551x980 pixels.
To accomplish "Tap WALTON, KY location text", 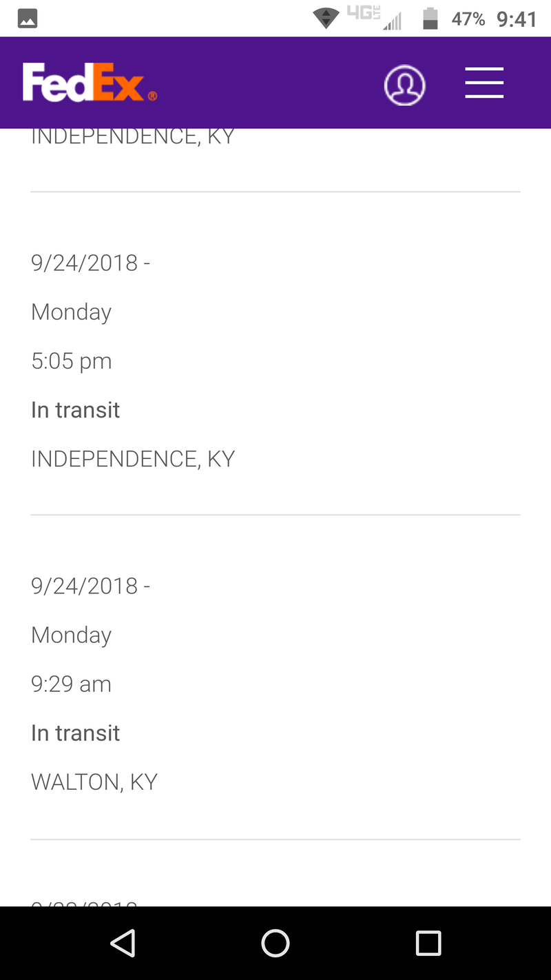I will 94,782.
